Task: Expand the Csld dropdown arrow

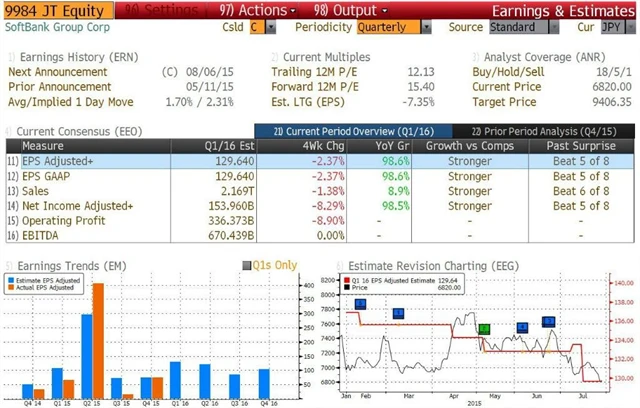Action: pyautogui.click(x=271, y=27)
